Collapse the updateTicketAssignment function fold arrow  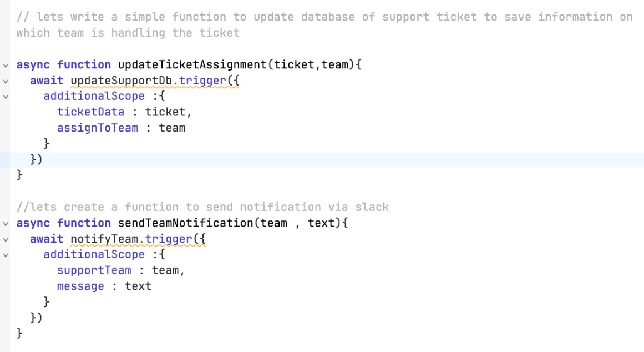[x=6, y=65]
